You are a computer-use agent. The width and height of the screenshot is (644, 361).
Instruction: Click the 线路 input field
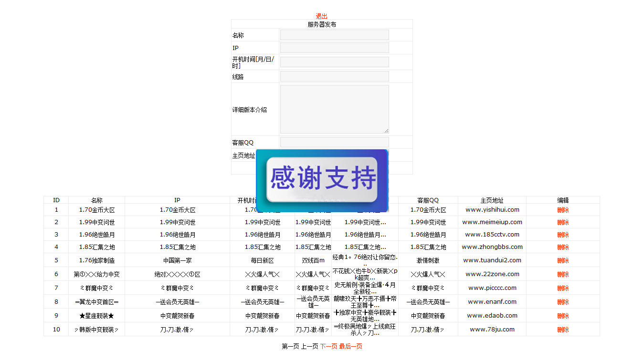click(334, 76)
